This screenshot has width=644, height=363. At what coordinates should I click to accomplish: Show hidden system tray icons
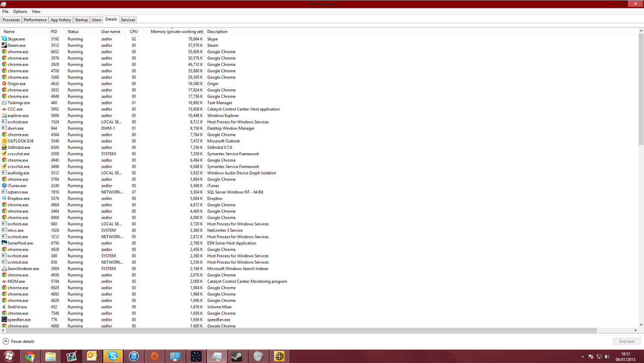pyautogui.click(x=582, y=356)
